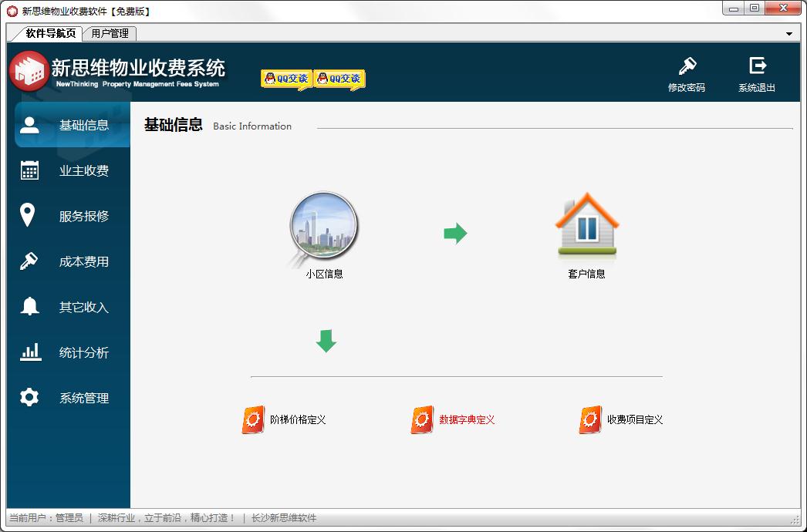
Task: Select the 成本费用 key icon
Action: pos(31,261)
